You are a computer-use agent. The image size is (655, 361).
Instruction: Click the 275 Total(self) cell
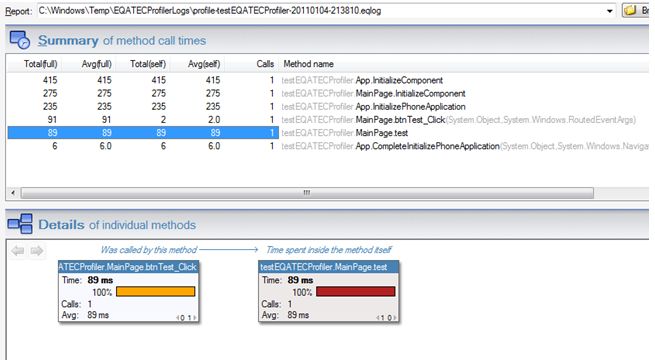pyautogui.click(x=158, y=93)
